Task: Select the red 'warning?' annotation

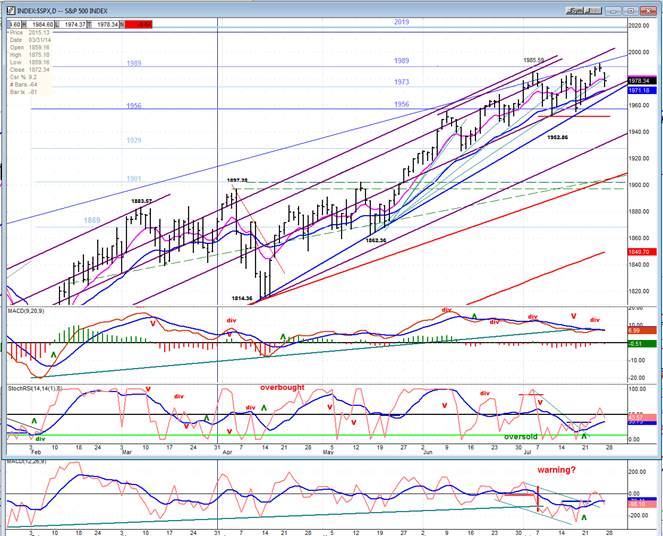Action: [x=556, y=470]
